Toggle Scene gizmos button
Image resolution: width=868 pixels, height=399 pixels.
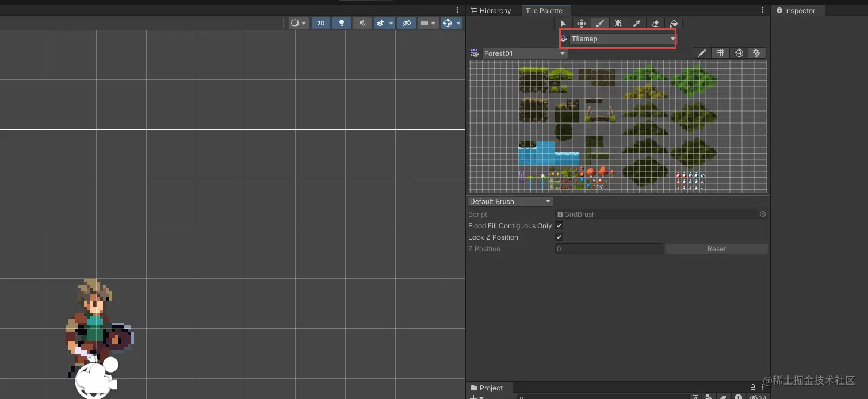point(448,23)
